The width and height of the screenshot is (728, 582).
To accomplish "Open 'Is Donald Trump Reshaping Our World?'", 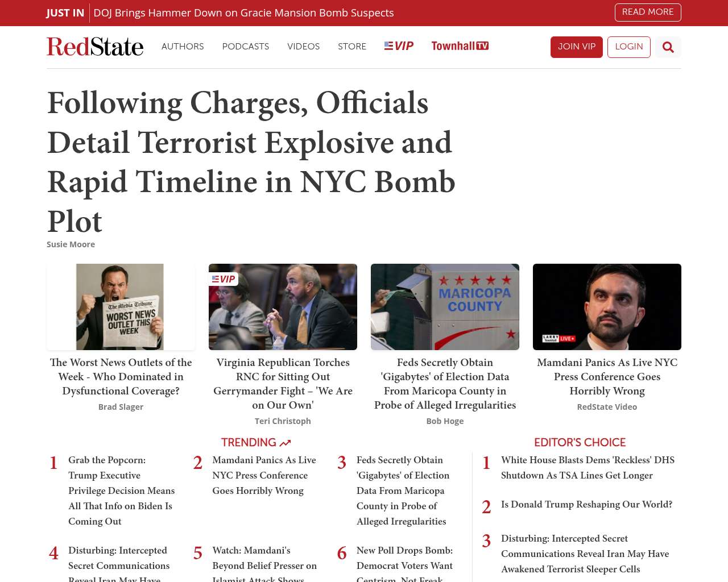I will click(586, 505).
